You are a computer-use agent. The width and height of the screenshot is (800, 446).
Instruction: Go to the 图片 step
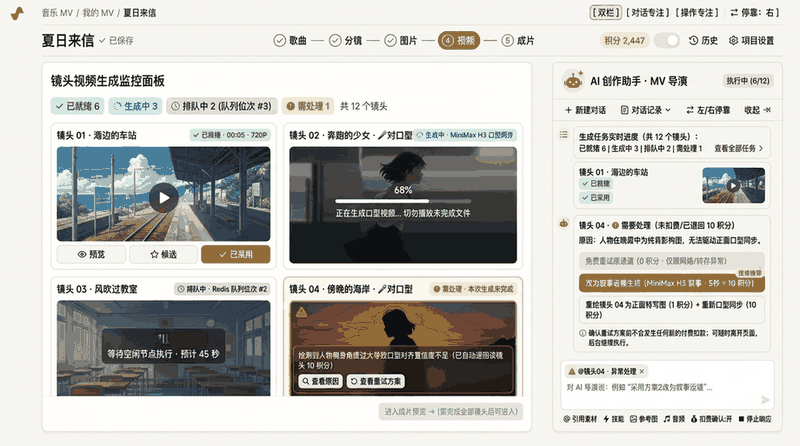click(401, 40)
